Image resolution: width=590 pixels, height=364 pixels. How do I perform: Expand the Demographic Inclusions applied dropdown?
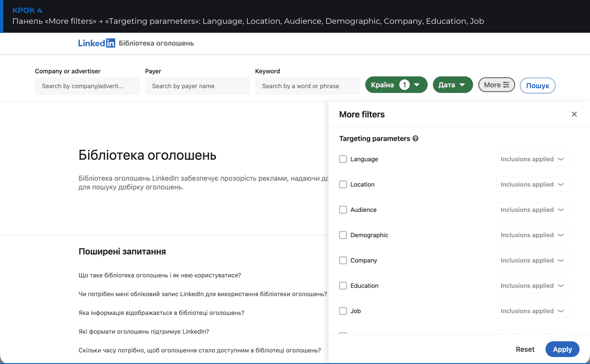click(x=532, y=235)
